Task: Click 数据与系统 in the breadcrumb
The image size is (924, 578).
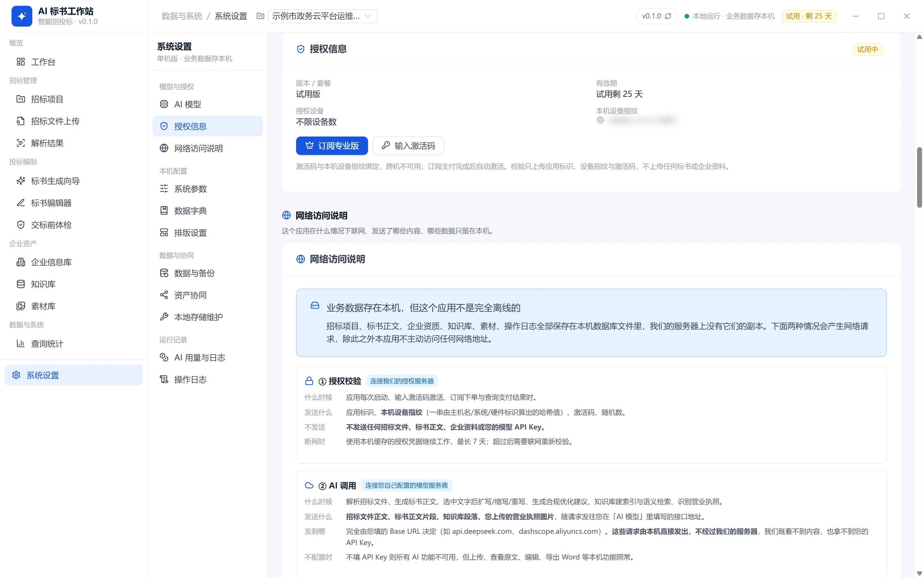Action: (x=182, y=16)
